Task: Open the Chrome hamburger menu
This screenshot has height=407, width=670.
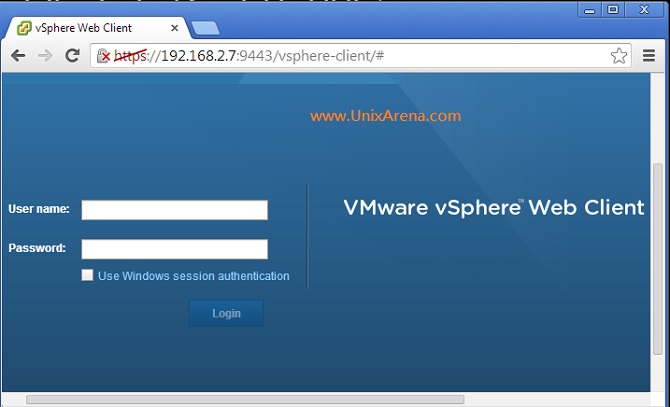Action: tap(649, 56)
